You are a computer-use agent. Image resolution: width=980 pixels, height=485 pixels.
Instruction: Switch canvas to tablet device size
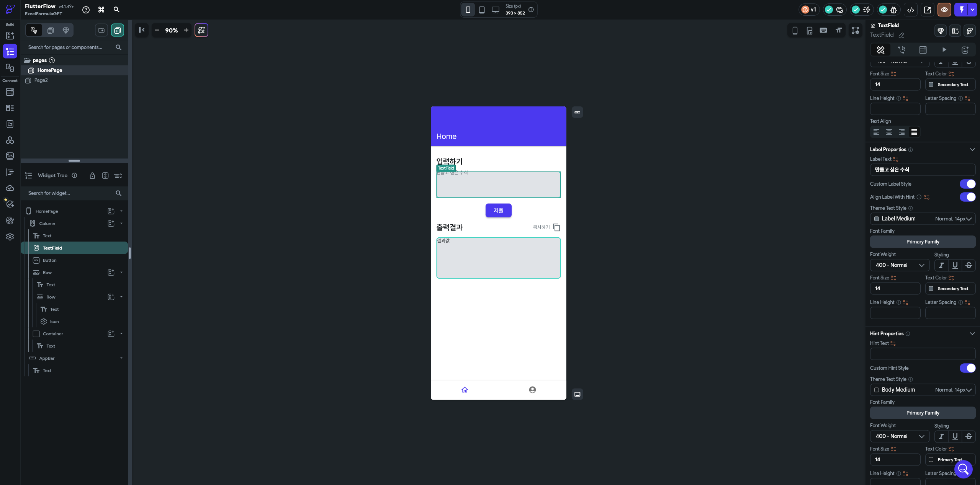point(482,10)
